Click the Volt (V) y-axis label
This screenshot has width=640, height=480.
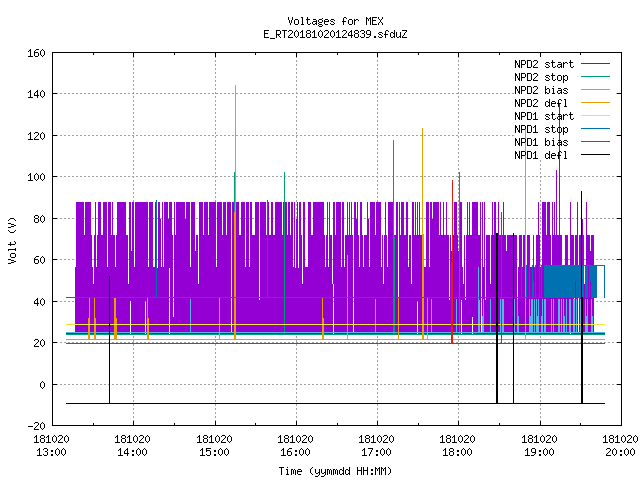12,240
